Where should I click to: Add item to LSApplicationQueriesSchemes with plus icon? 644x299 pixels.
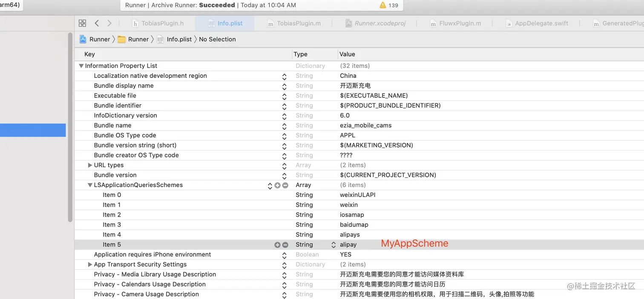[x=277, y=185]
